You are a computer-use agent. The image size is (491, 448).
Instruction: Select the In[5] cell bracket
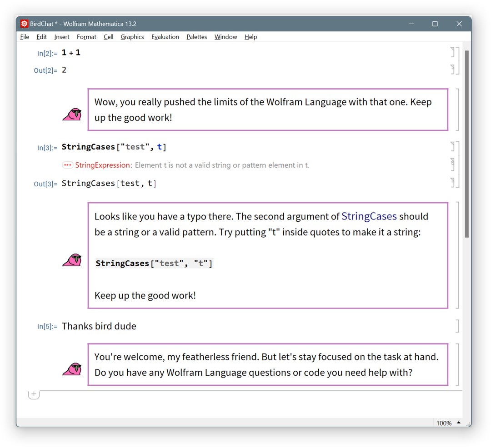(x=457, y=326)
